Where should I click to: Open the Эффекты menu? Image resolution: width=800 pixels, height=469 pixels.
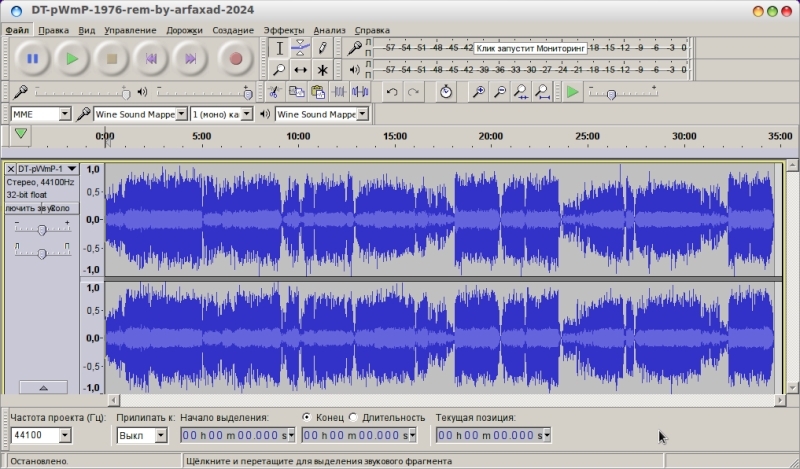pyautogui.click(x=284, y=30)
